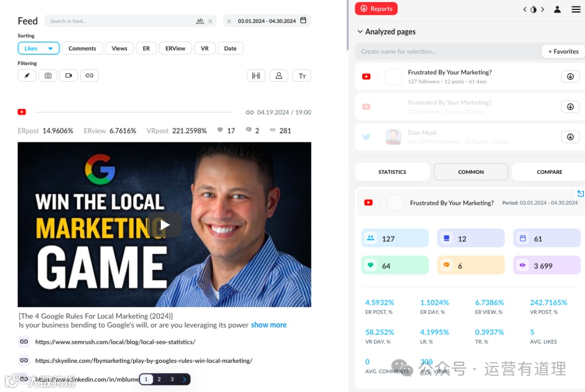The image size is (585, 392).
Task: Click the Twitter icon beside Elon Musk
Action: [x=366, y=137]
